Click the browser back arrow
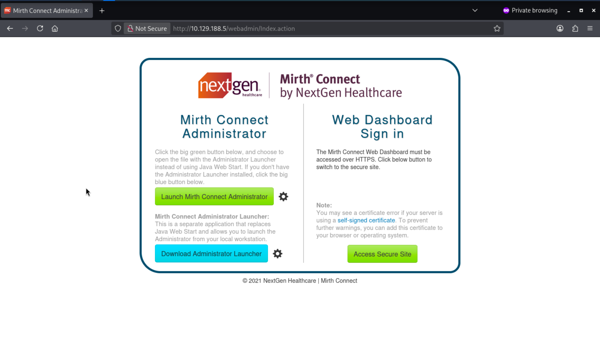The height and width of the screenshot is (364, 600). (x=10, y=29)
